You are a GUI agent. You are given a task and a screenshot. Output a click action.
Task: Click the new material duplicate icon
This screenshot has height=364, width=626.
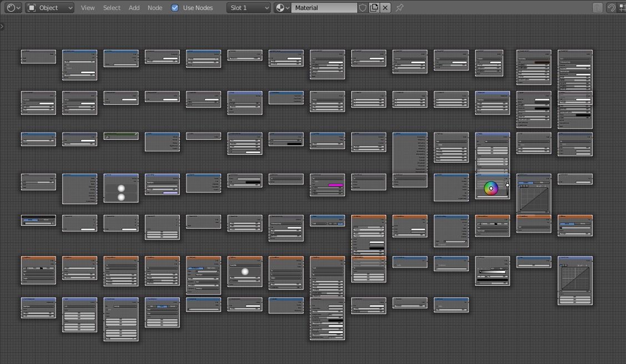click(x=374, y=8)
